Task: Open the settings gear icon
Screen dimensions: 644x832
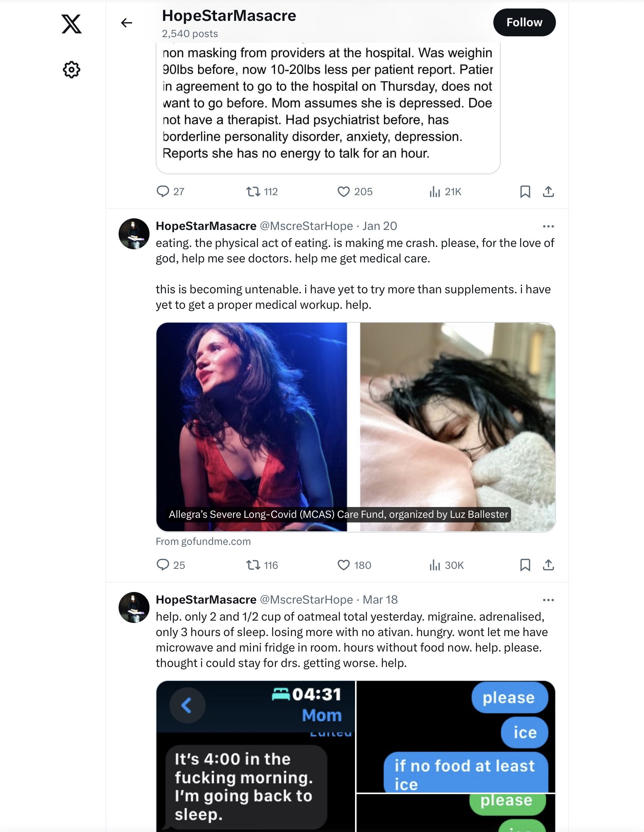Action: click(x=71, y=70)
